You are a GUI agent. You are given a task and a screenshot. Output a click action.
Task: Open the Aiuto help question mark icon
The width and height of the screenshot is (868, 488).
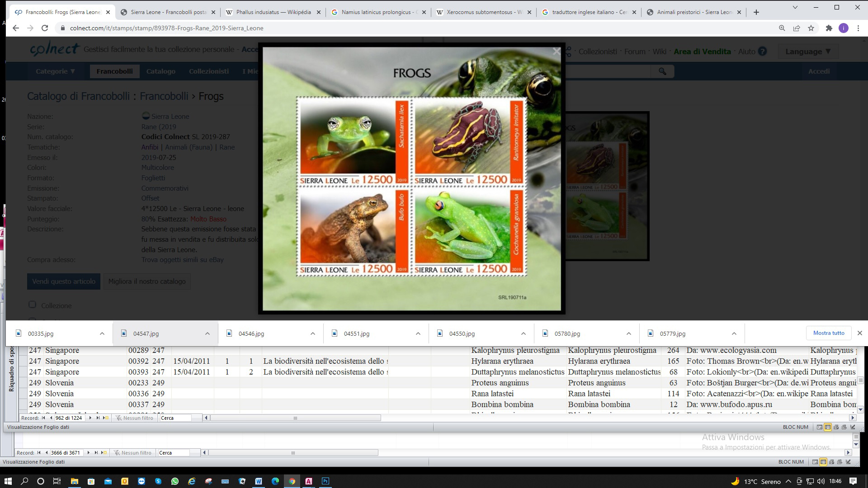762,52
